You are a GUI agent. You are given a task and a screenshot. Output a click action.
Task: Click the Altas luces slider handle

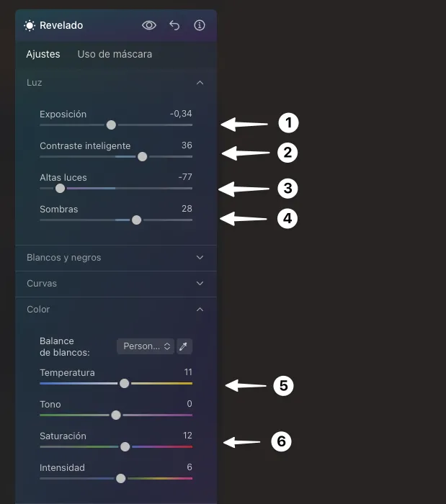point(60,188)
